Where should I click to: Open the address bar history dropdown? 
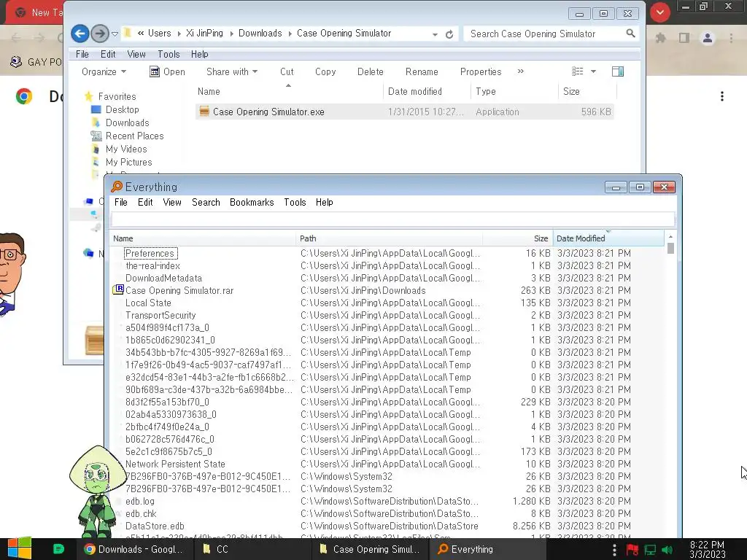(x=435, y=34)
